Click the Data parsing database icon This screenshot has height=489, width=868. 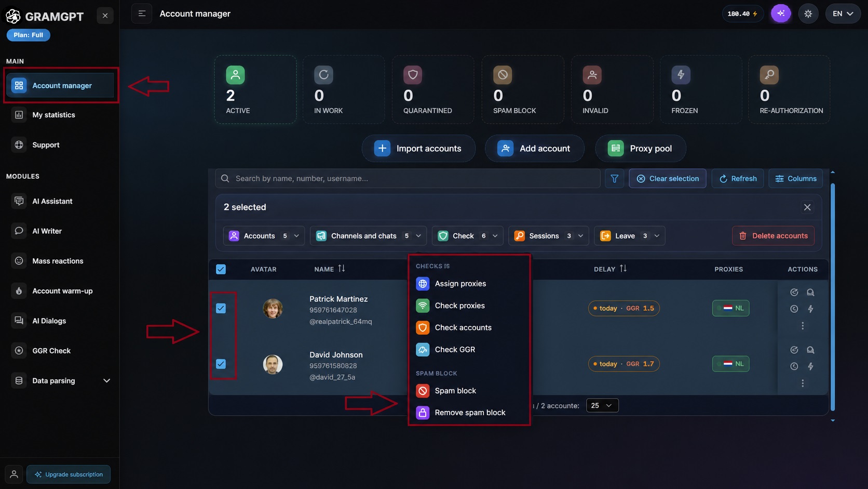[19, 381]
